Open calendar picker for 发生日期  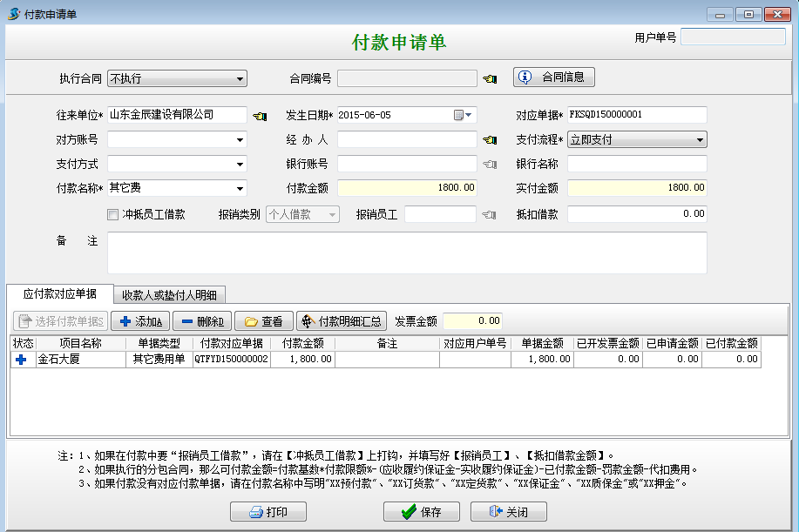click(464, 115)
